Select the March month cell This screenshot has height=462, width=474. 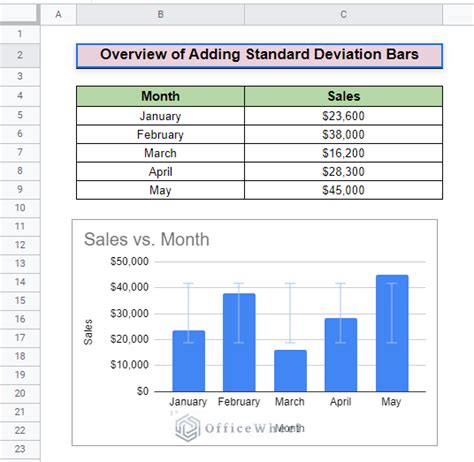160,153
